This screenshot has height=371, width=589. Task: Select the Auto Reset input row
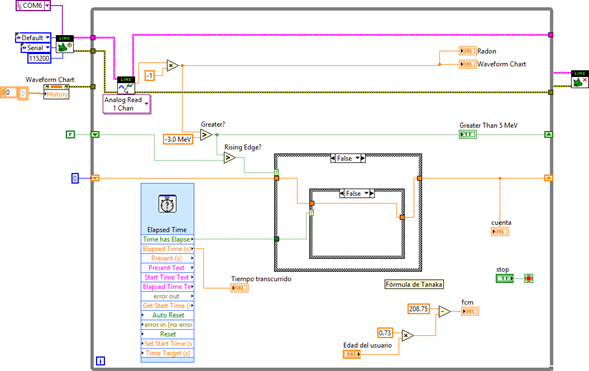click(x=168, y=315)
